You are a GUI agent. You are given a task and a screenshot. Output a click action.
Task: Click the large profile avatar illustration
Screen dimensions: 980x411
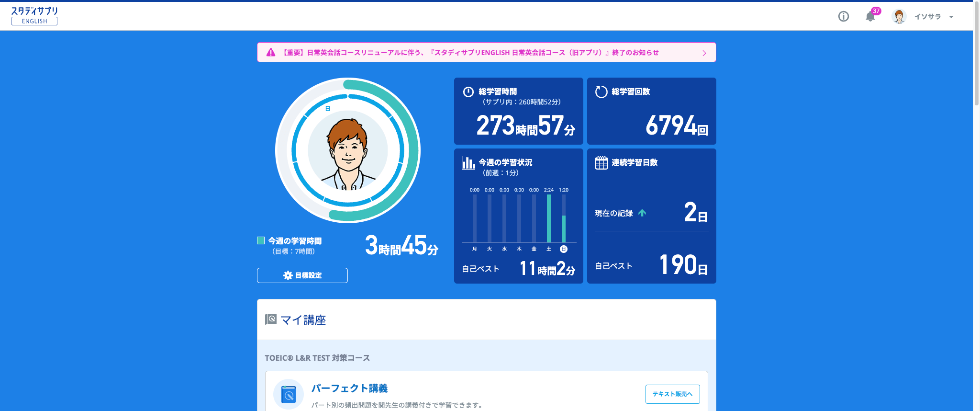348,150
